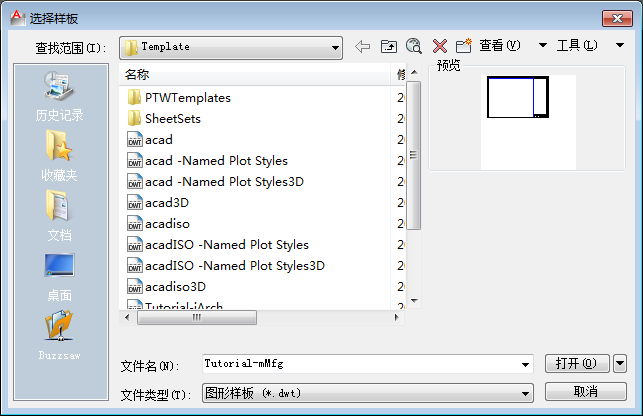The height and width of the screenshot is (416, 643).
Task: Click the DWT icon of acad
Action: (135, 139)
